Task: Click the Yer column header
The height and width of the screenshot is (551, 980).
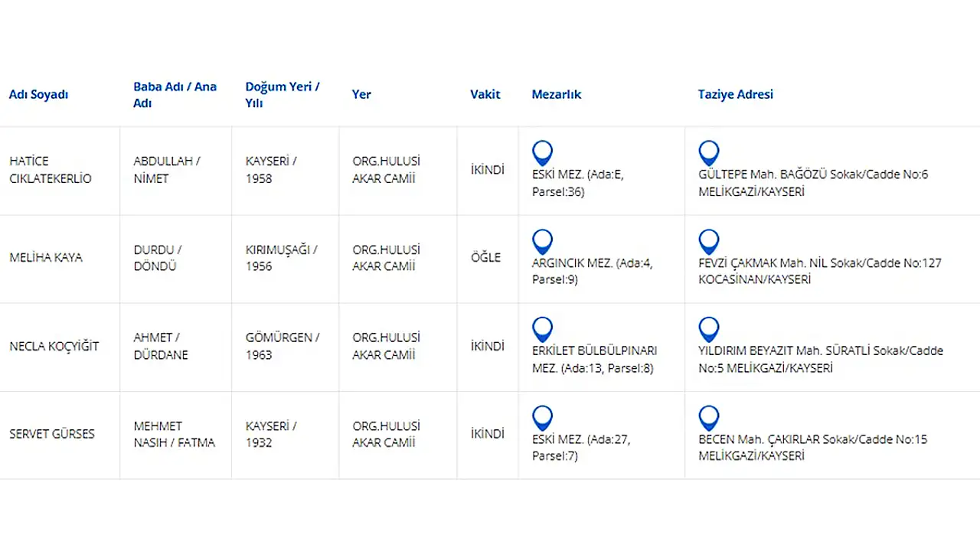Action: 361,94
